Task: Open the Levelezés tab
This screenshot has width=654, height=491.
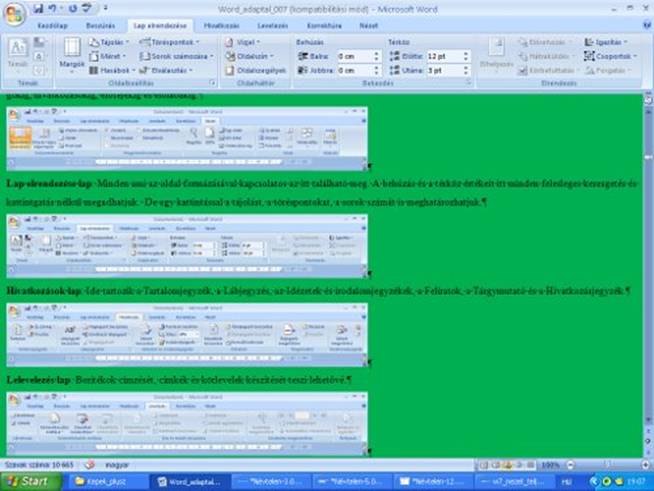Action: coord(272,26)
